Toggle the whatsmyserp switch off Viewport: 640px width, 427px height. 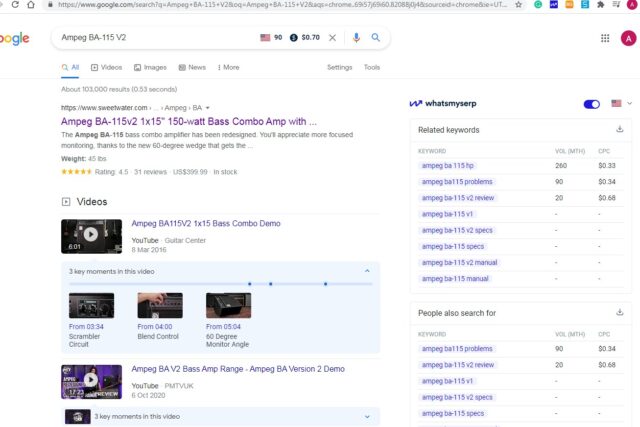[591, 104]
